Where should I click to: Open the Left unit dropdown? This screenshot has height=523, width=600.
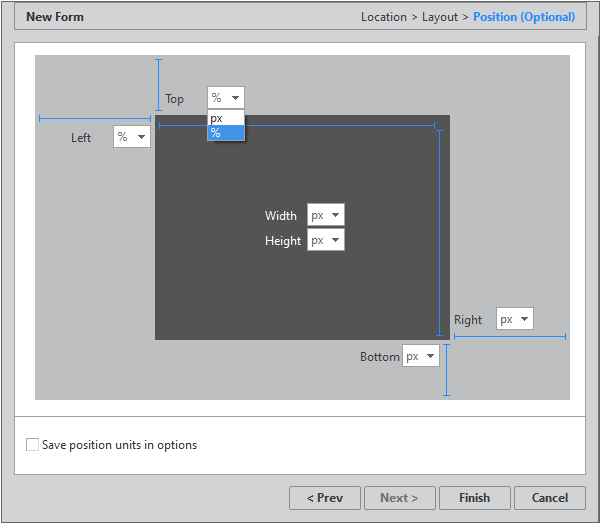click(131, 137)
